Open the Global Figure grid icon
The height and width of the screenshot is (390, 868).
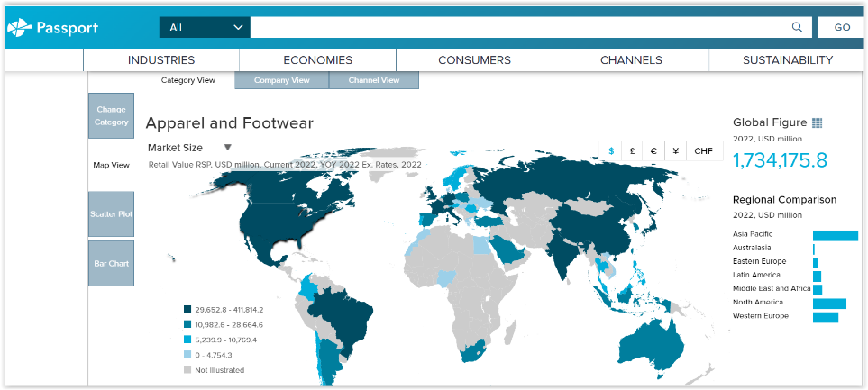818,123
